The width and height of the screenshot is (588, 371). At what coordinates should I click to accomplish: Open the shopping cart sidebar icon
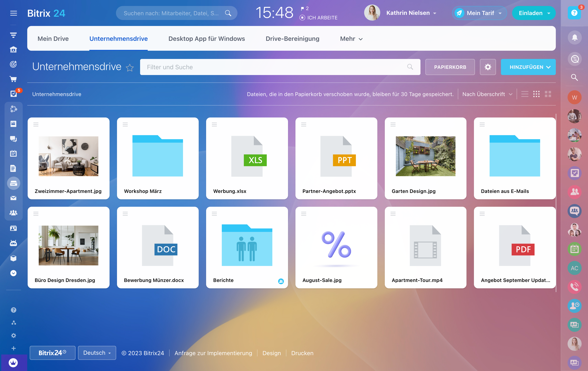(x=13, y=79)
